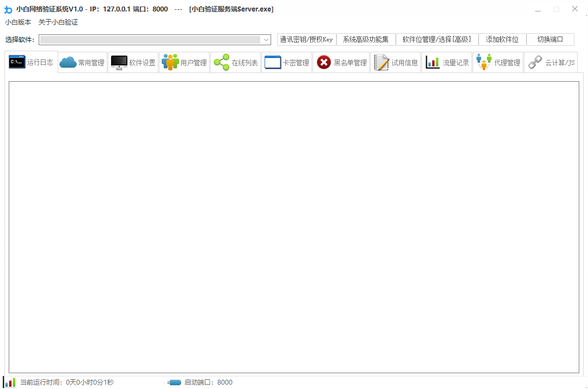Screen dimensions: 588x389
Task: Click the 添加软件位 button
Action: pyautogui.click(x=503, y=40)
